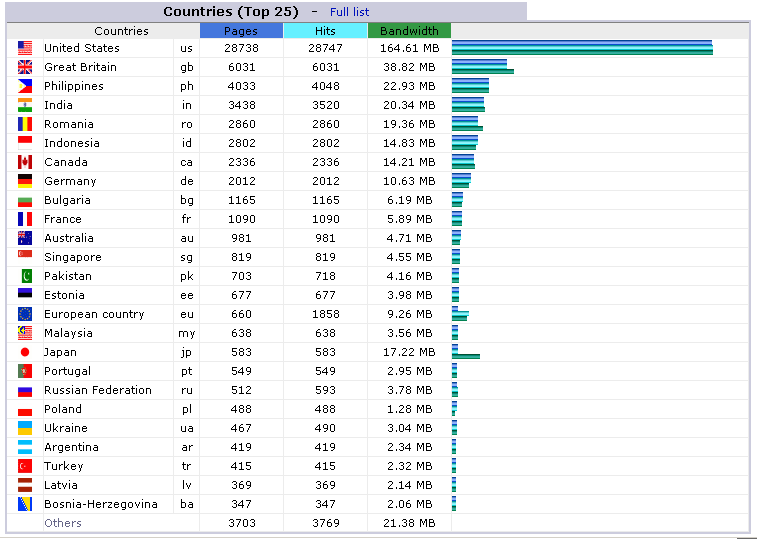Open the Full list link
Image resolution: width=757 pixels, height=539 pixels.
coord(350,12)
